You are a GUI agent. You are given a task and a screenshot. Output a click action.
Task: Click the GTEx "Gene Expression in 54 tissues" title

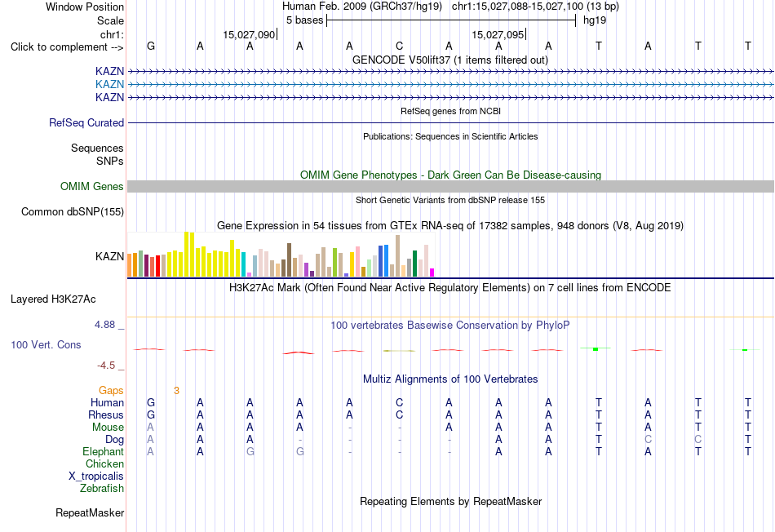[x=450, y=225]
